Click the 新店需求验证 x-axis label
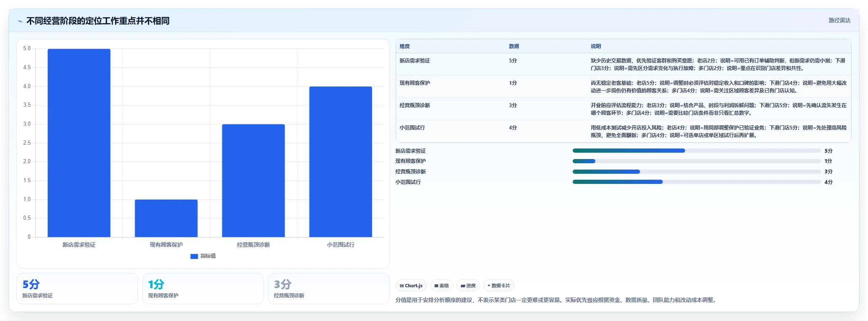 (79, 245)
